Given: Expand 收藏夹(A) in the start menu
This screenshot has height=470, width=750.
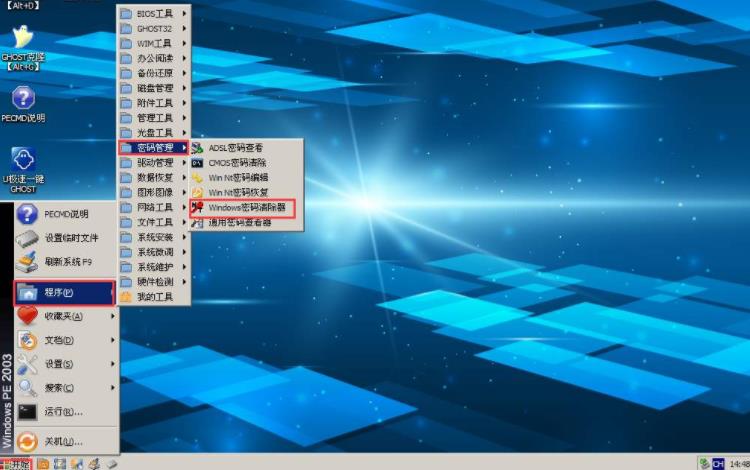Looking at the screenshot, I should pos(66,316).
